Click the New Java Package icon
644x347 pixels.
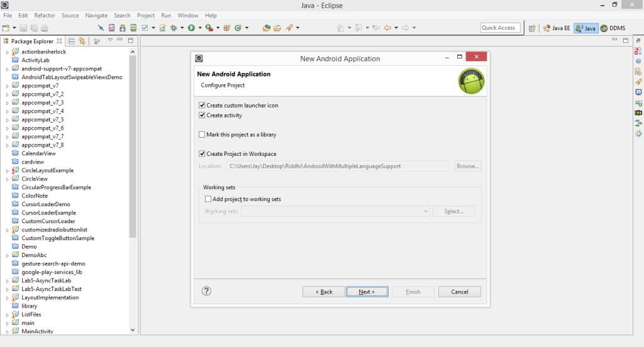(226, 28)
